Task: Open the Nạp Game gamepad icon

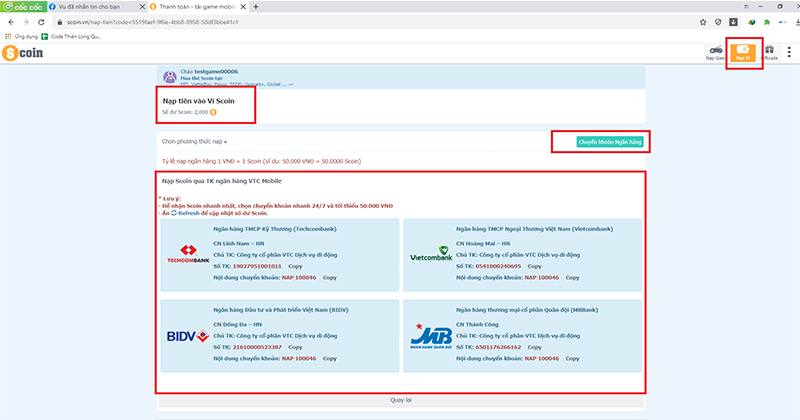Action: [x=715, y=52]
